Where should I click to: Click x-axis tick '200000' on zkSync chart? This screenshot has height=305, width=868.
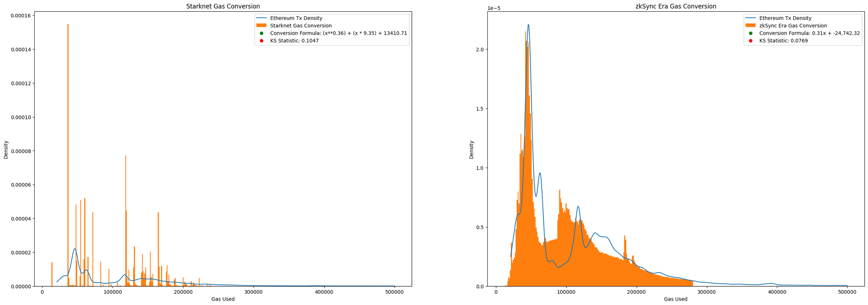coord(637,292)
